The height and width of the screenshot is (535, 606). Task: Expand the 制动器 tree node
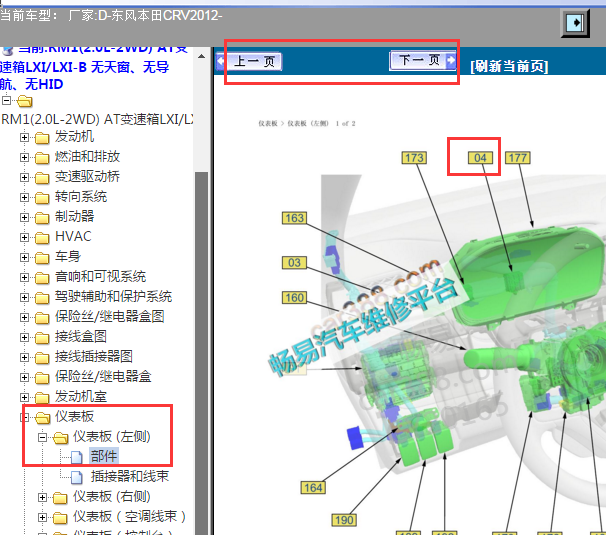point(24,217)
